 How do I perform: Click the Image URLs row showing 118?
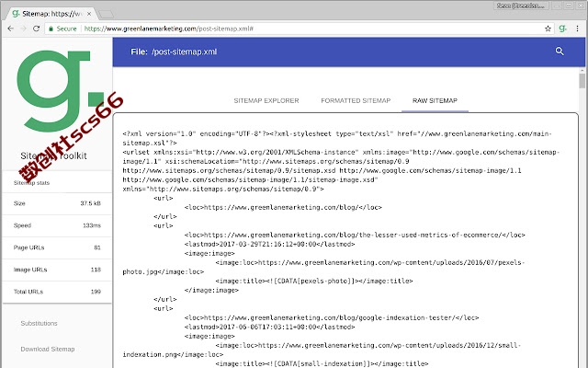pyautogui.click(x=57, y=270)
